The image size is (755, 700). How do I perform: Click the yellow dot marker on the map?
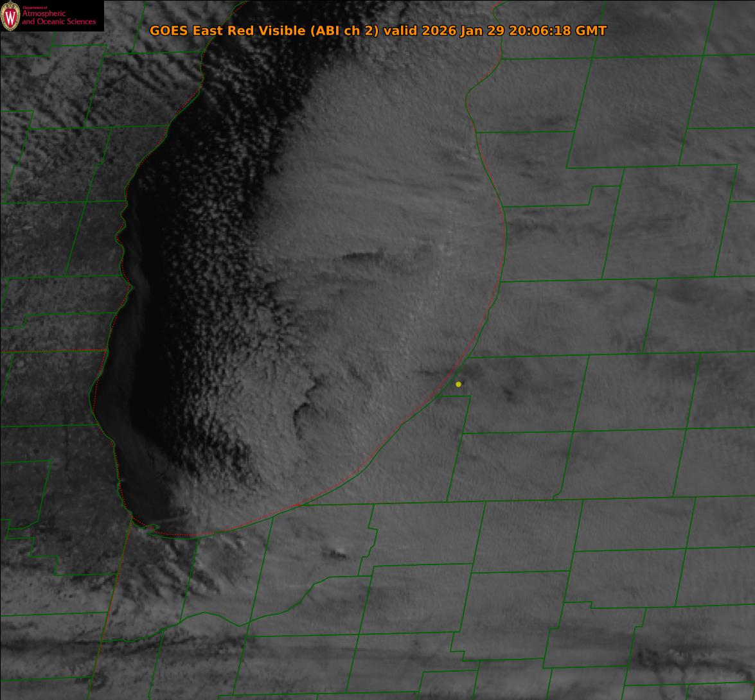point(458,384)
